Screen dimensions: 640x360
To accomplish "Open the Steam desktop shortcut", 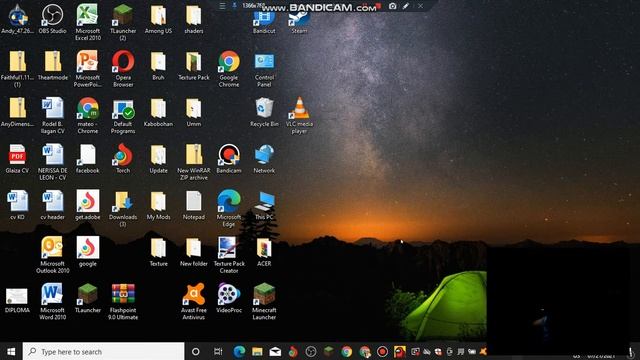I will tap(299, 22).
